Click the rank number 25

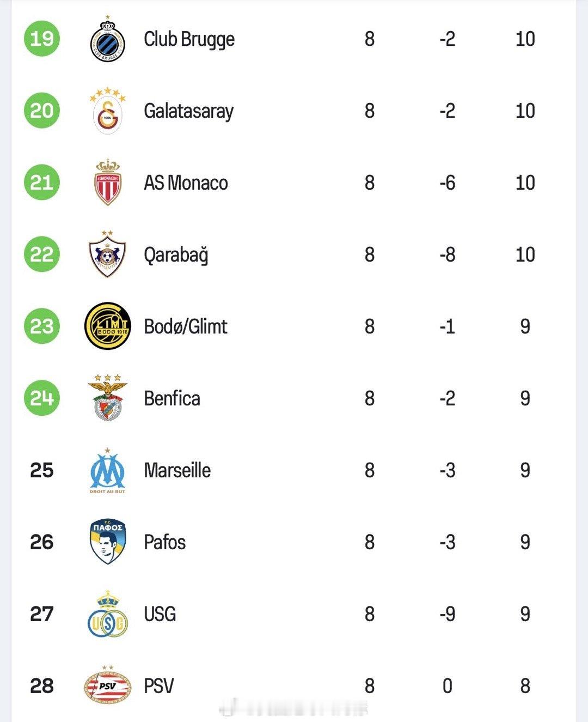pyautogui.click(x=42, y=470)
